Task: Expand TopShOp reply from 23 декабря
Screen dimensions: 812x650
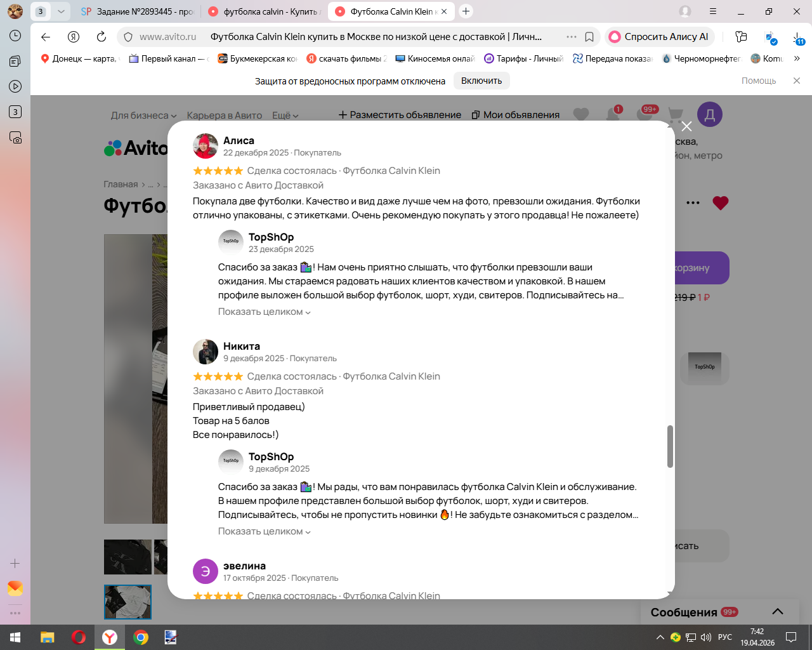Action: coord(265,312)
